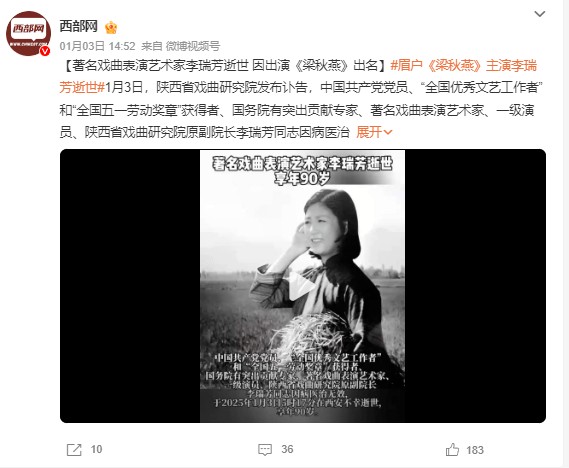The image size is (569, 468).
Task: Play the video with center play button
Action: point(302,286)
